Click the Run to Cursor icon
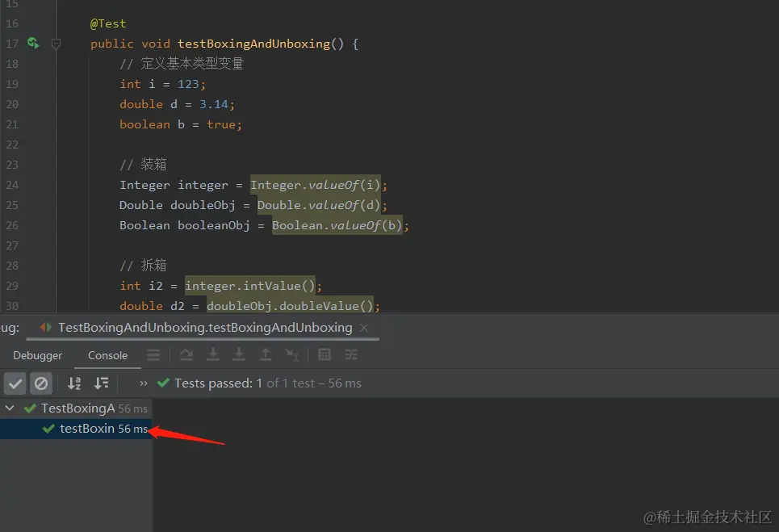Image resolution: width=779 pixels, height=532 pixels. click(292, 354)
